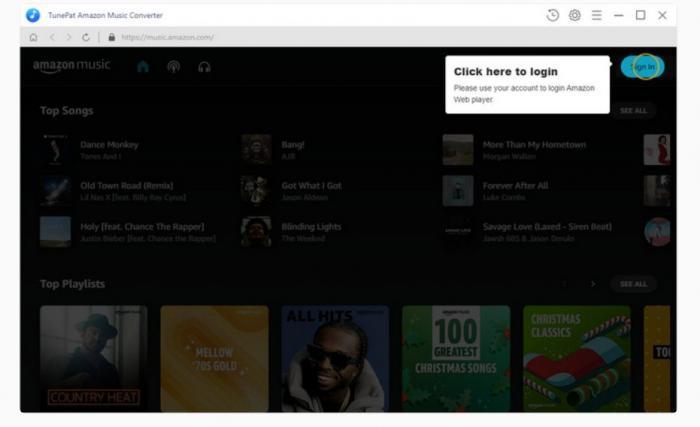Open the Dance Monkey album art
This screenshot has height=427, width=700.
(55, 150)
